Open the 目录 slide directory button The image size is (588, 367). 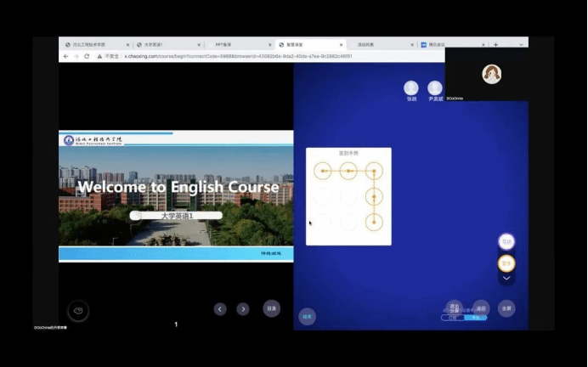click(x=271, y=309)
